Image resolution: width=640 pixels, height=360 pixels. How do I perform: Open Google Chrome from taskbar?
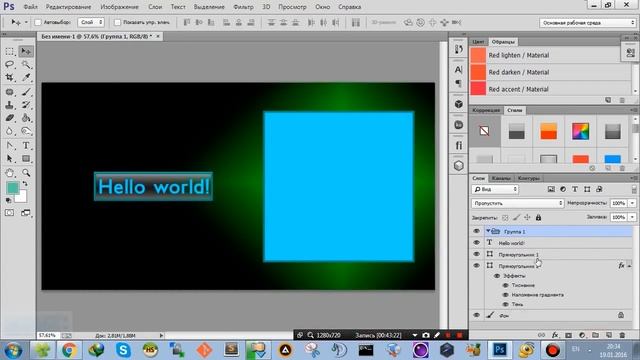[69, 350]
